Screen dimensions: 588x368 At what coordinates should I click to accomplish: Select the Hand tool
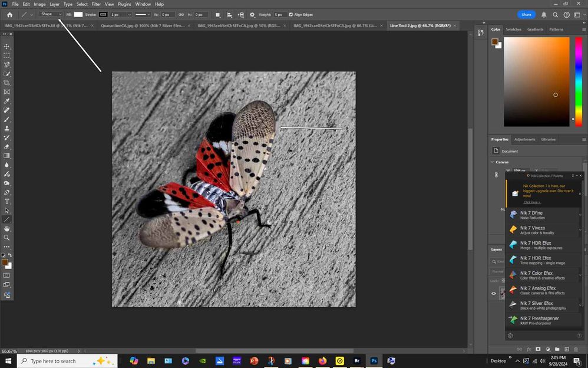click(7, 229)
